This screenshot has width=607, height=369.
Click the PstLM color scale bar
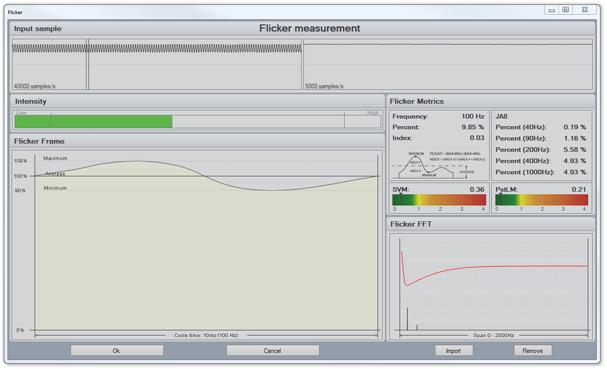pyautogui.click(x=542, y=200)
